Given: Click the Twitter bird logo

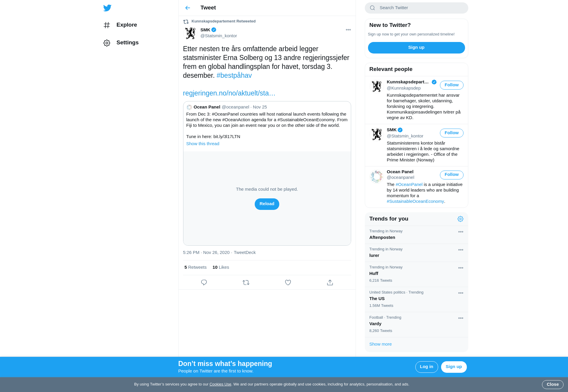Looking at the screenshot, I should pos(107,8).
